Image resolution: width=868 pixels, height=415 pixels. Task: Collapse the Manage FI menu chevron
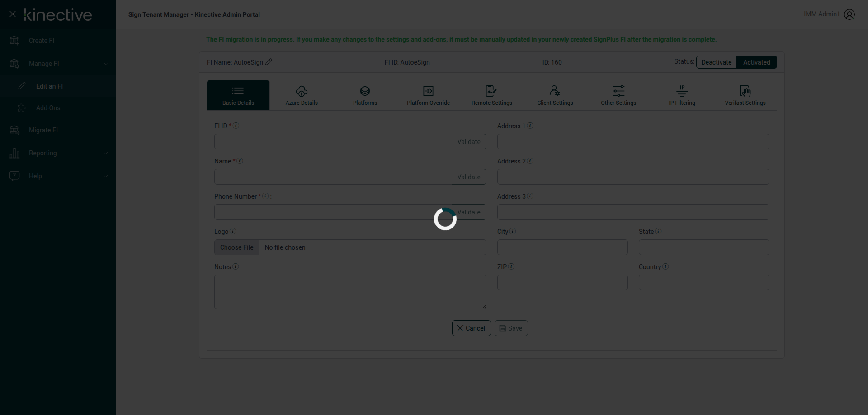coord(106,64)
